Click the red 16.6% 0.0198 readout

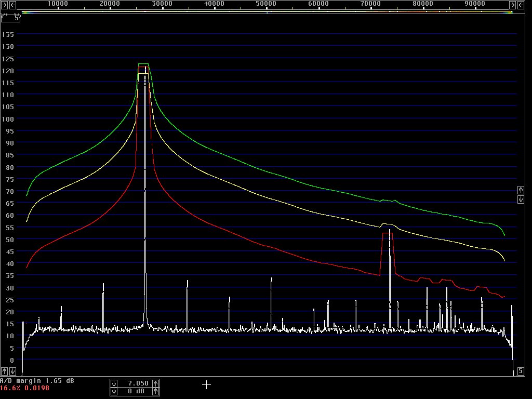[24, 388]
